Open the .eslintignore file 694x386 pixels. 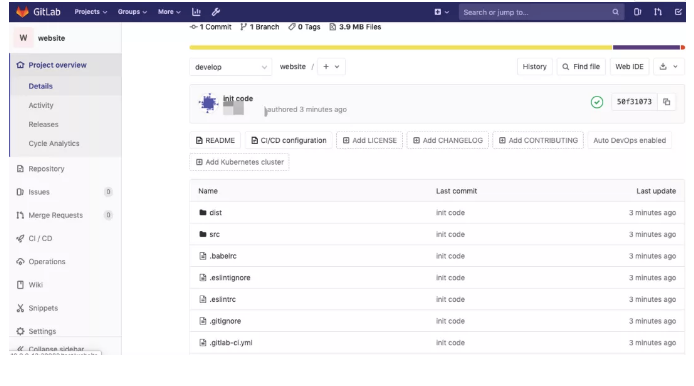click(x=230, y=278)
